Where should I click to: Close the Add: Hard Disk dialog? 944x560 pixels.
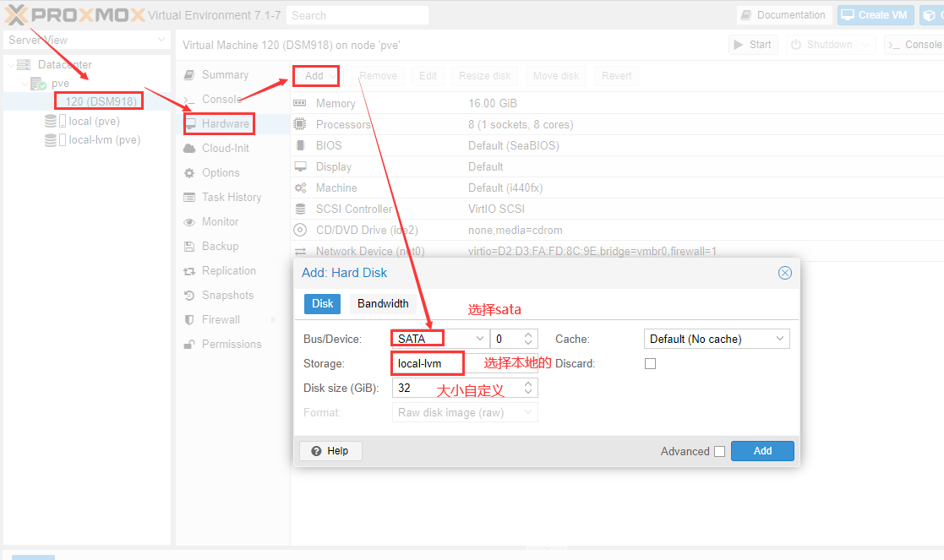pos(785,273)
